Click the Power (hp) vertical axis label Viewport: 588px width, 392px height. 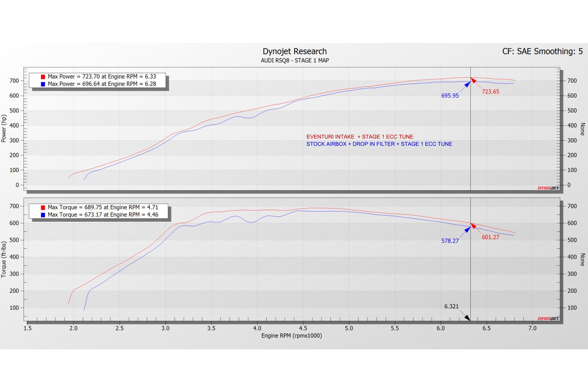pyautogui.click(x=4, y=128)
